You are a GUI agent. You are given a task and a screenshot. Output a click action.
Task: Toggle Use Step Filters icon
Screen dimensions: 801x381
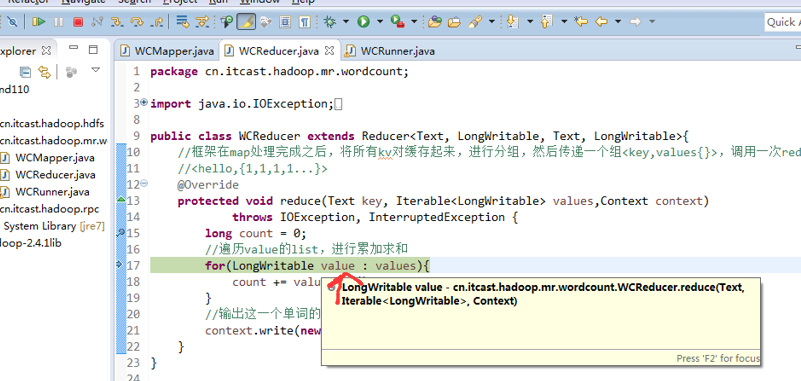pos(202,22)
